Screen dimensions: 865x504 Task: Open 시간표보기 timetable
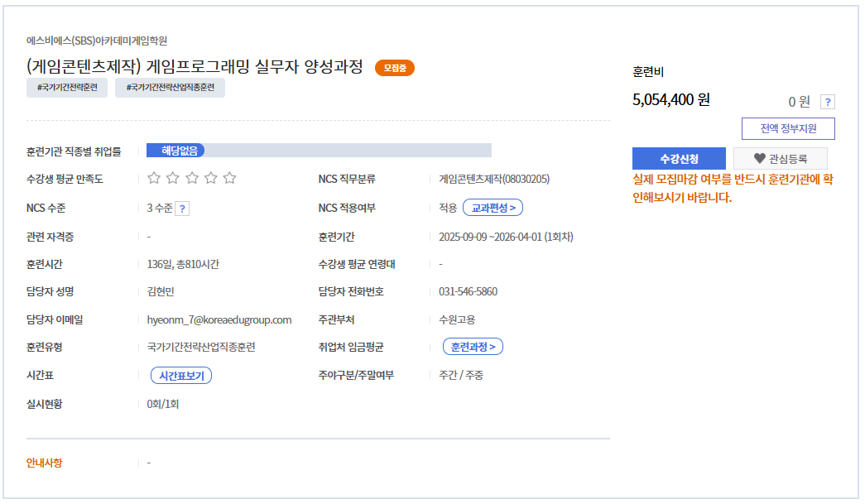pos(181,376)
